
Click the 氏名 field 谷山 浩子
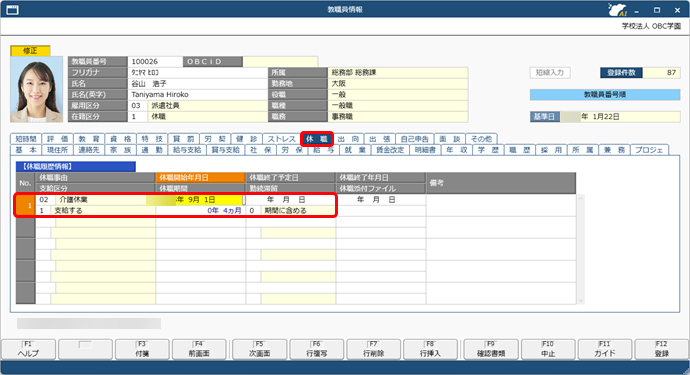coord(198,84)
